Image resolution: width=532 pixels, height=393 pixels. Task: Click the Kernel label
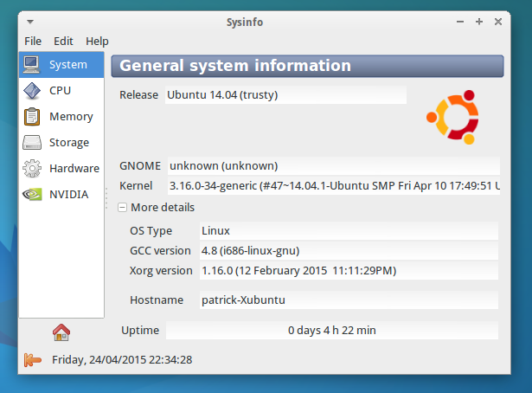[136, 185]
